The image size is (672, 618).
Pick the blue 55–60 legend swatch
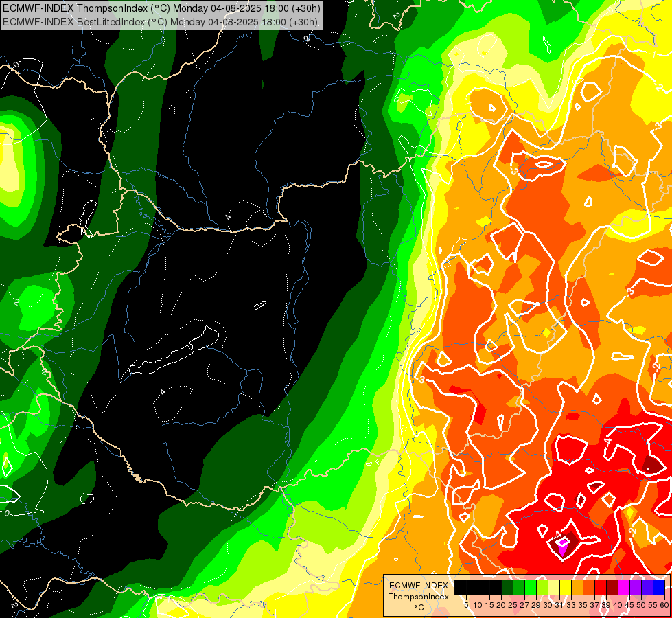[x=659, y=587]
